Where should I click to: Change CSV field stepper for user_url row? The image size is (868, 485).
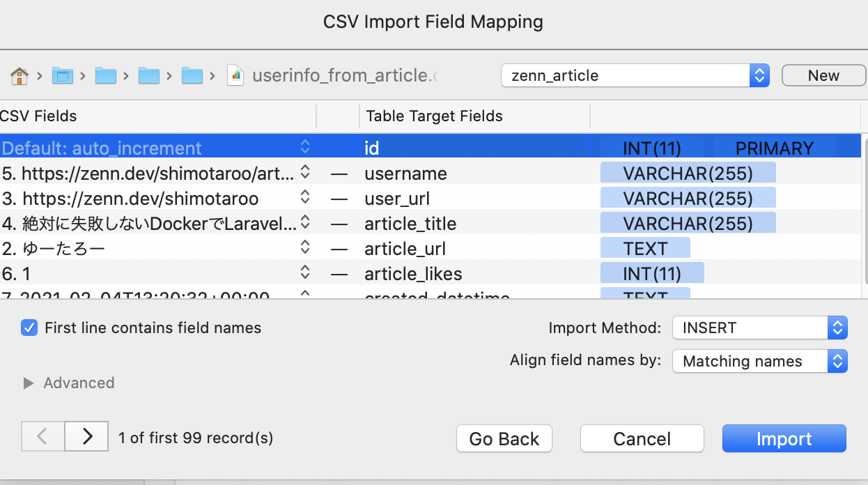click(x=305, y=199)
